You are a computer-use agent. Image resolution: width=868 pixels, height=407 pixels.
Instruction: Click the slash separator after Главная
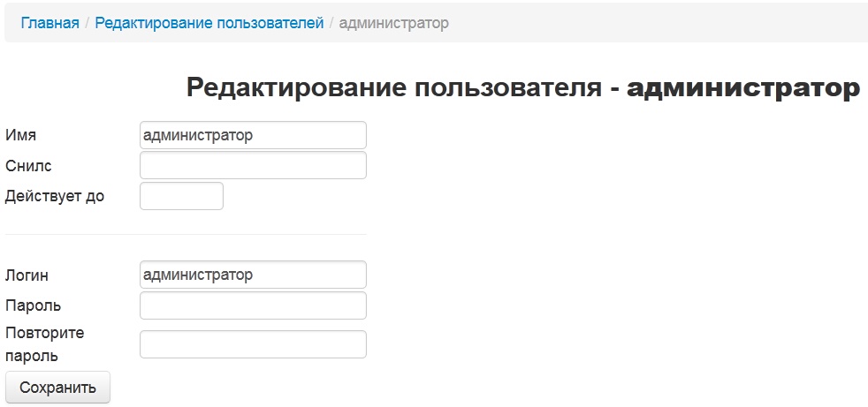click(x=87, y=23)
